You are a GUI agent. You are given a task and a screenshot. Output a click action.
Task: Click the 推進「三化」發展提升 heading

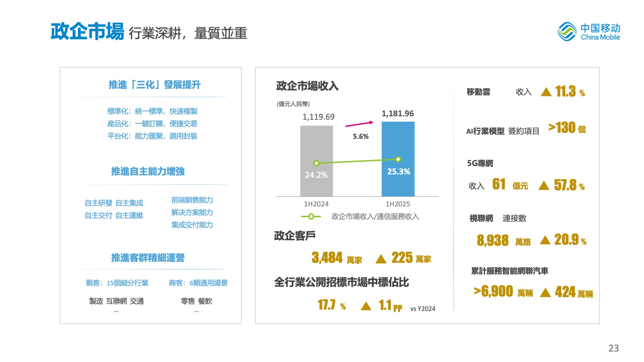[x=154, y=85]
